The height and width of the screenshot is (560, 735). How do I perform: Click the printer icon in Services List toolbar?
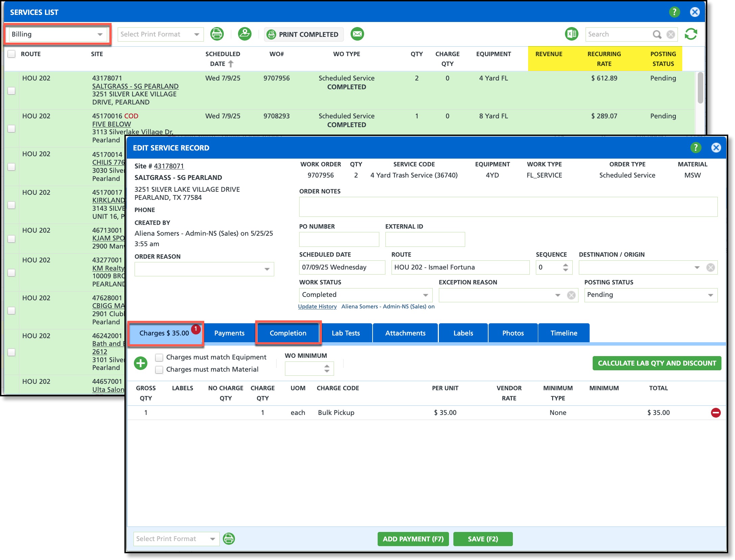pos(217,34)
